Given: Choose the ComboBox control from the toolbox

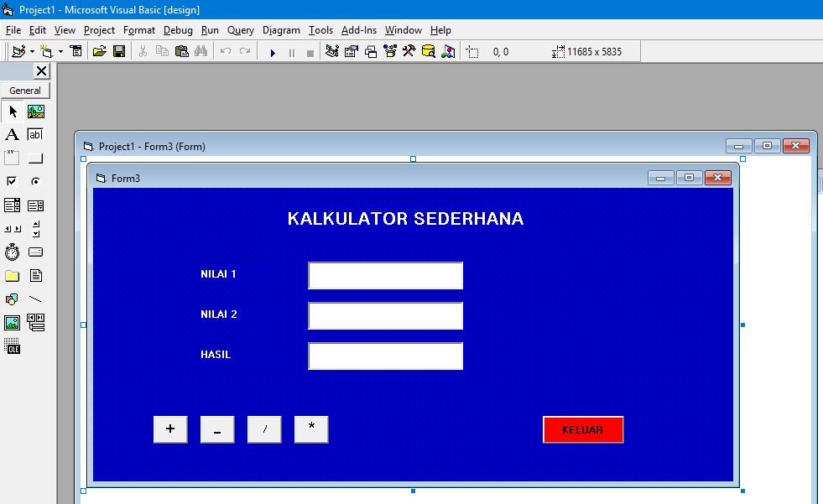Looking at the screenshot, I should [12, 205].
